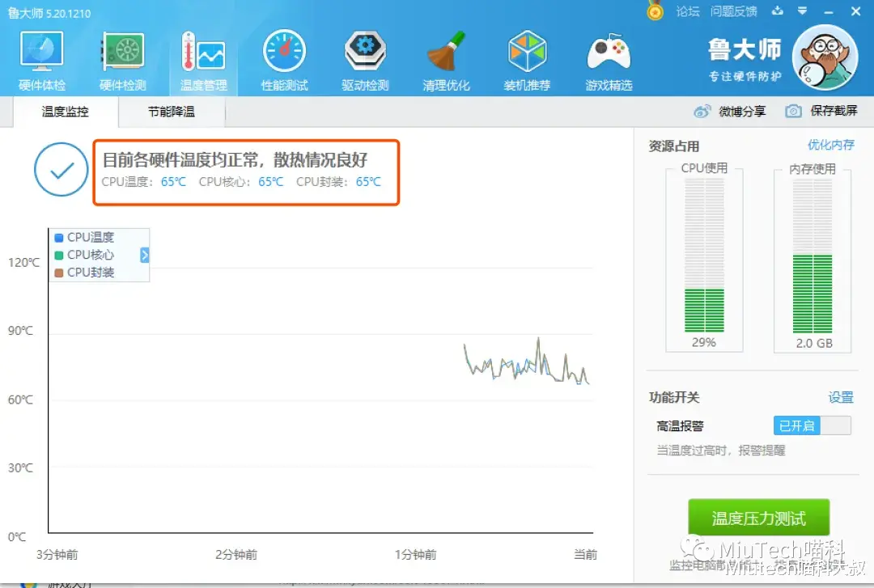This screenshot has width=874, height=588.
Task: Open 清理优化 cleanup broom icon
Action: (x=446, y=60)
